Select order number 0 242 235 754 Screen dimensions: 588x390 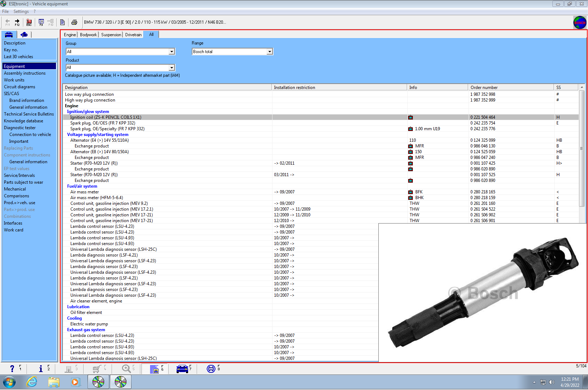coord(483,123)
